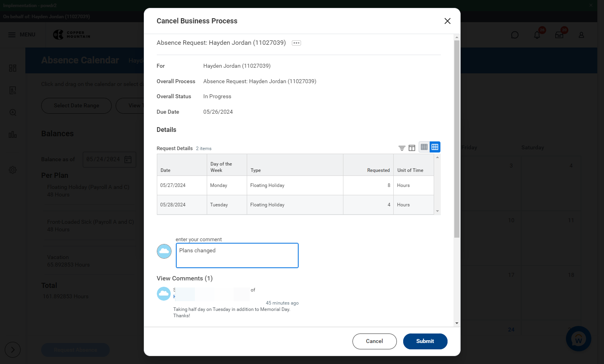
Task: Open the Workday assistant floating icon
Action: point(579,339)
